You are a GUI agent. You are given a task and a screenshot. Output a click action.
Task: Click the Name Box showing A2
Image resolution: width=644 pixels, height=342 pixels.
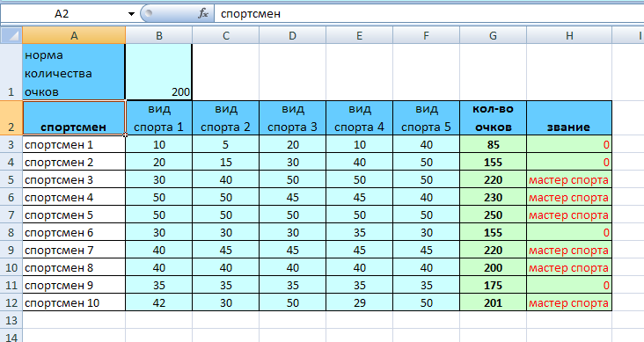62,14
